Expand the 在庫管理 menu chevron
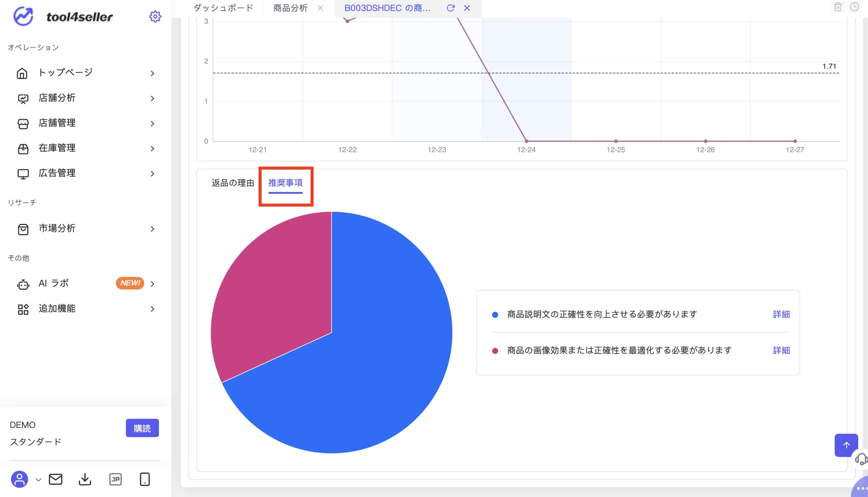 153,148
